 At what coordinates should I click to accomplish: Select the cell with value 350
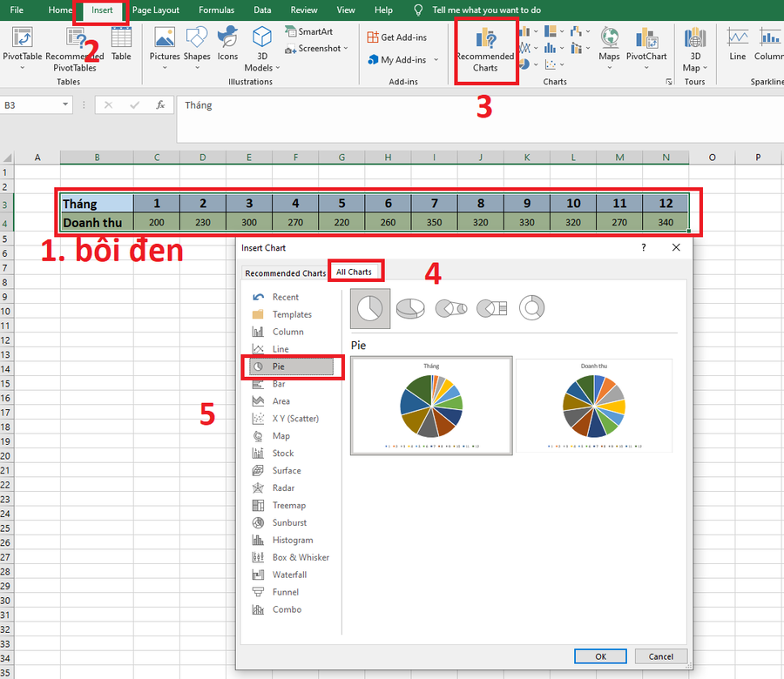click(x=434, y=222)
